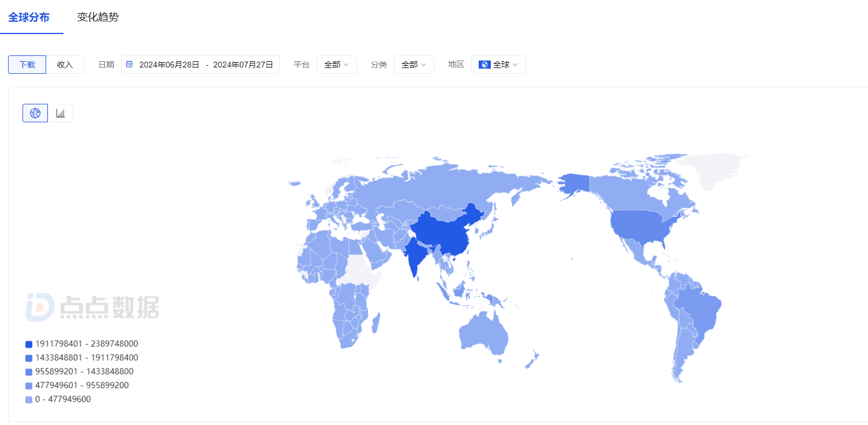Click start date 2024年06月28日

click(x=170, y=65)
